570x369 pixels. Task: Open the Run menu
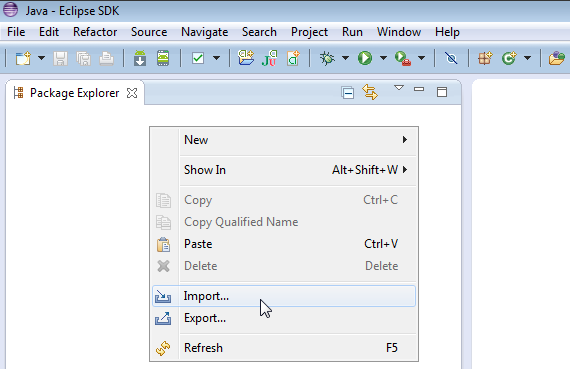click(x=352, y=32)
